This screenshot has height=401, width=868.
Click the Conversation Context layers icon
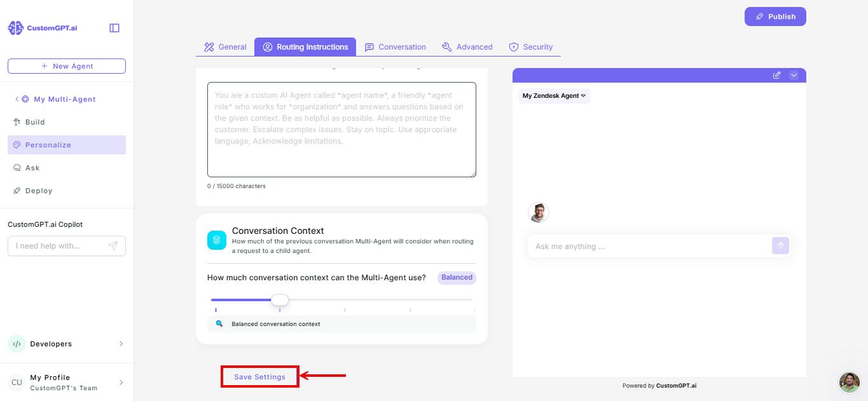[x=217, y=240]
